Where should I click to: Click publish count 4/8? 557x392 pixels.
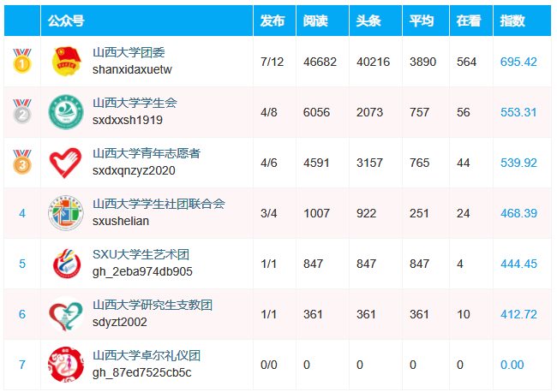click(268, 112)
